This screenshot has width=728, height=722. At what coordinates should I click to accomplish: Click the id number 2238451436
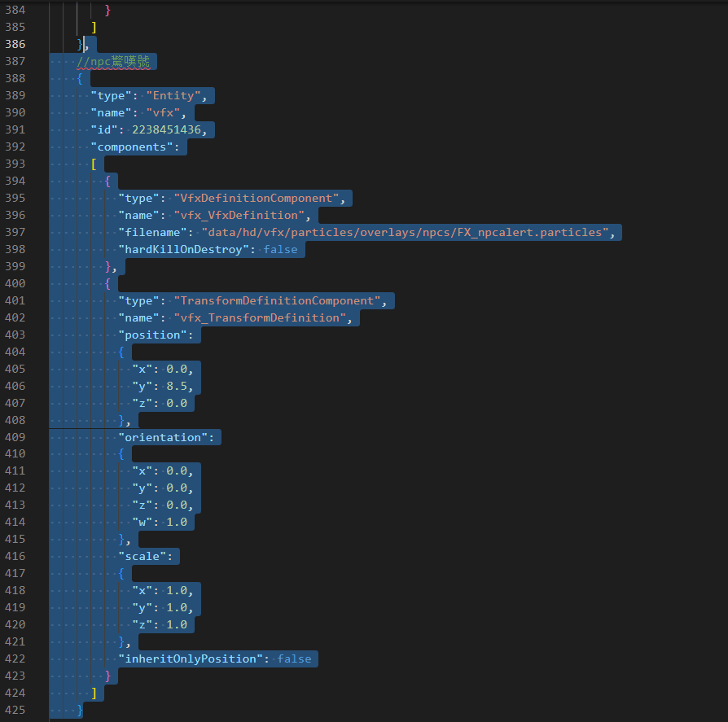point(166,129)
